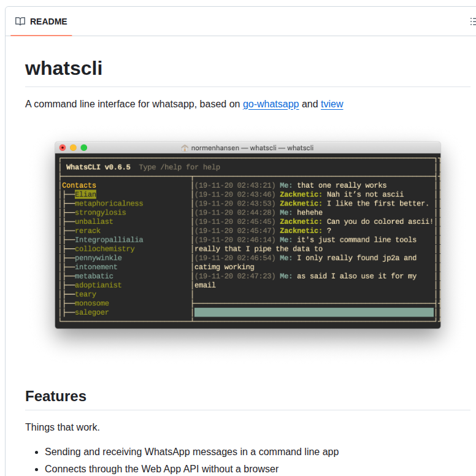Viewport: 476px width, 476px height.
Task: Click the red close dot on the terminal window
Action: [x=63, y=148]
